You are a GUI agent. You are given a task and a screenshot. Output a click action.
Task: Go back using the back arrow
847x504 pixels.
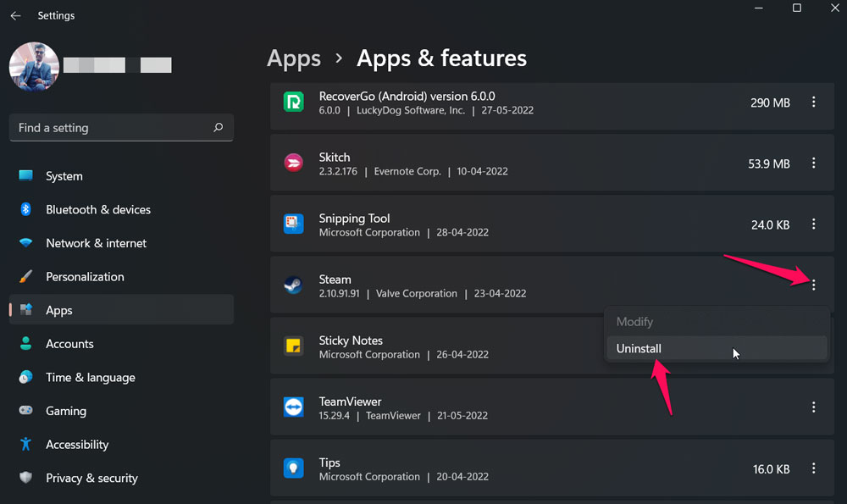15,15
